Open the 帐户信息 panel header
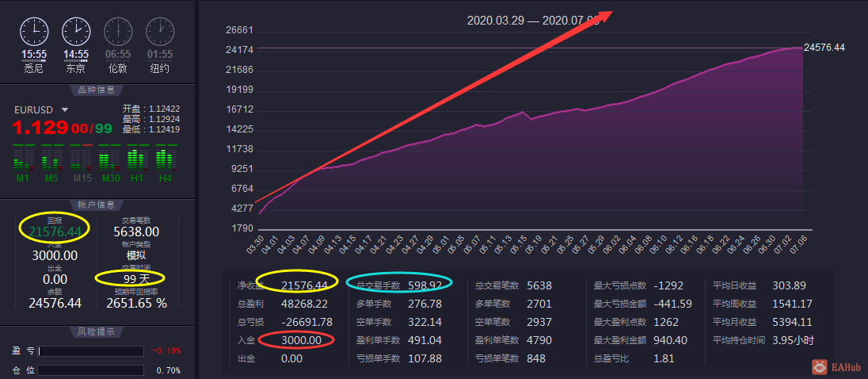 tap(97, 205)
